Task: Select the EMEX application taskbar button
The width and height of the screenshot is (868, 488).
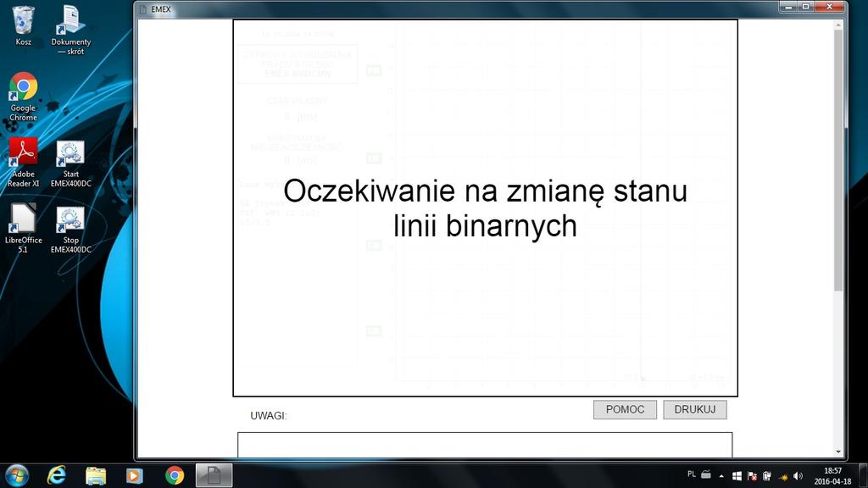Action: click(214, 475)
